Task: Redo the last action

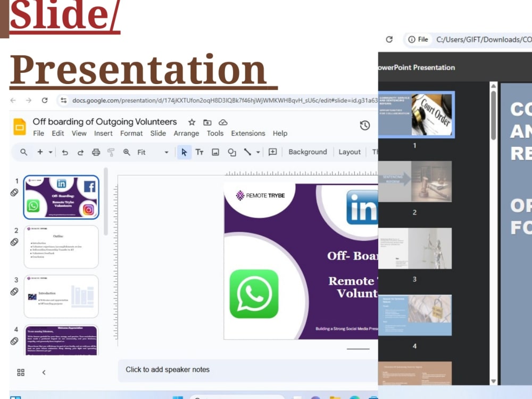Action: point(80,152)
